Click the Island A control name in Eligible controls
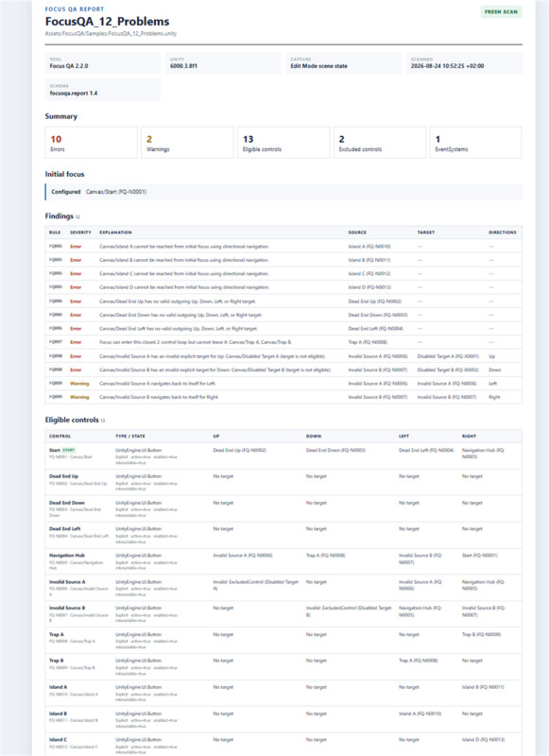Image resolution: width=549 pixels, height=756 pixels. 58,687
